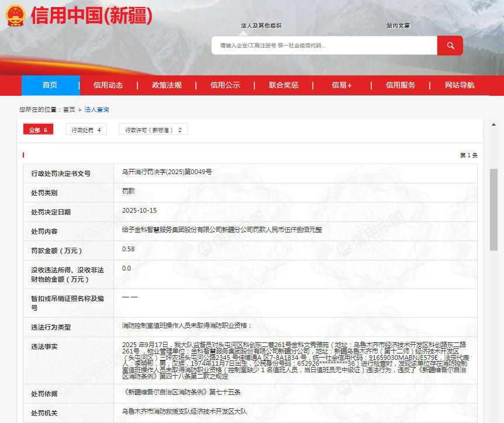Open the 联合奖惩 section

(284, 85)
